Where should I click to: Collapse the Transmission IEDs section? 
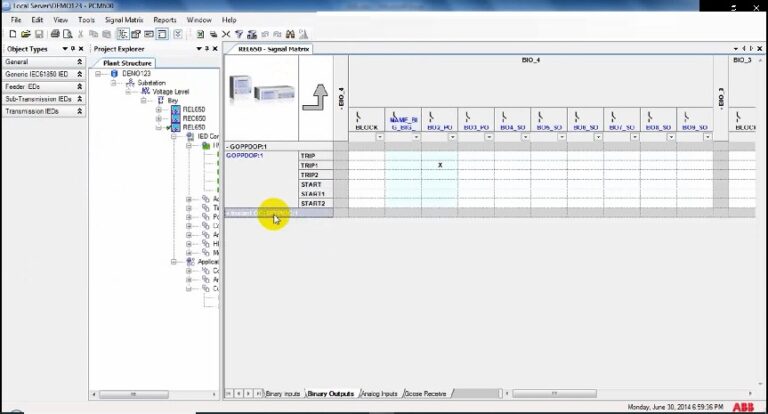click(x=79, y=111)
